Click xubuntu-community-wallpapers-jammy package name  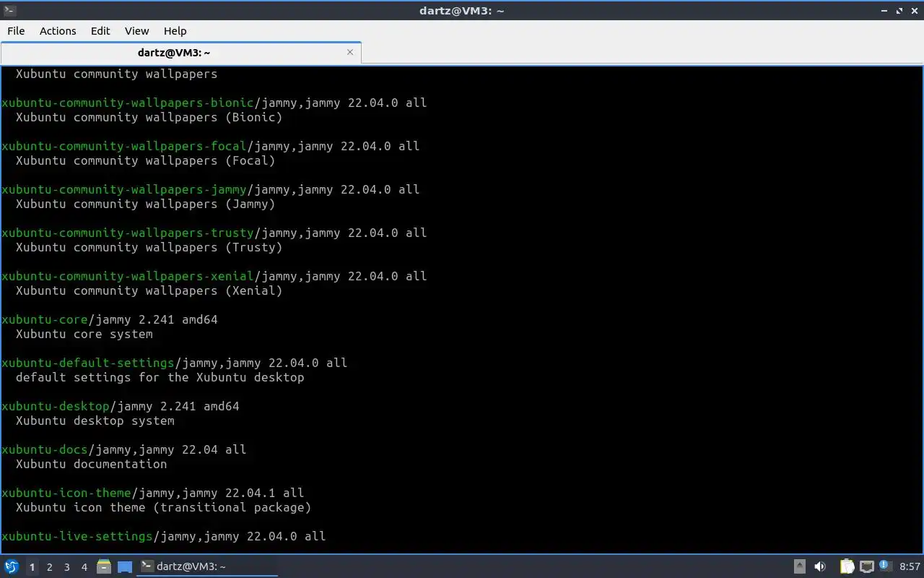click(124, 189)
